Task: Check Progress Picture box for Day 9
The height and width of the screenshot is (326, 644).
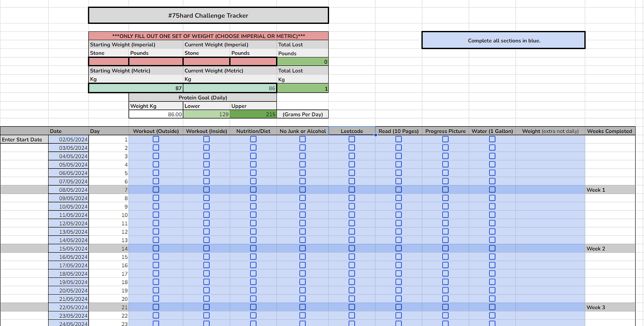Action: click(x=445, y=207)
